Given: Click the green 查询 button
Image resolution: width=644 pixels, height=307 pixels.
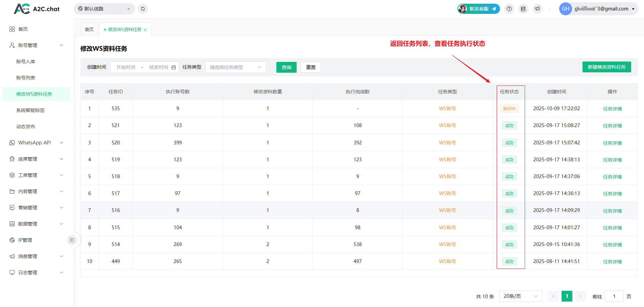Looking at the screenshot, I should (x=286, y=67).
